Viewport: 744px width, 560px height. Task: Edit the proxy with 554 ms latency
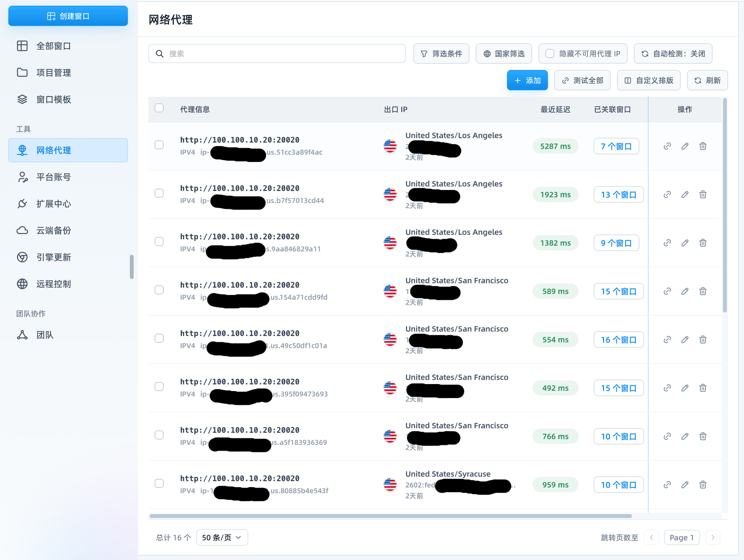[685, 340]
